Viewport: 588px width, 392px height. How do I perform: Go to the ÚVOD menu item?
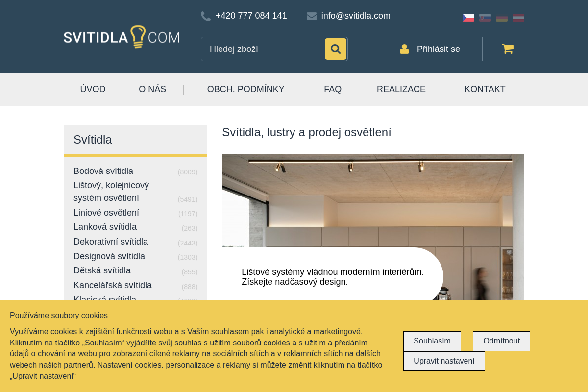(93, 89)
